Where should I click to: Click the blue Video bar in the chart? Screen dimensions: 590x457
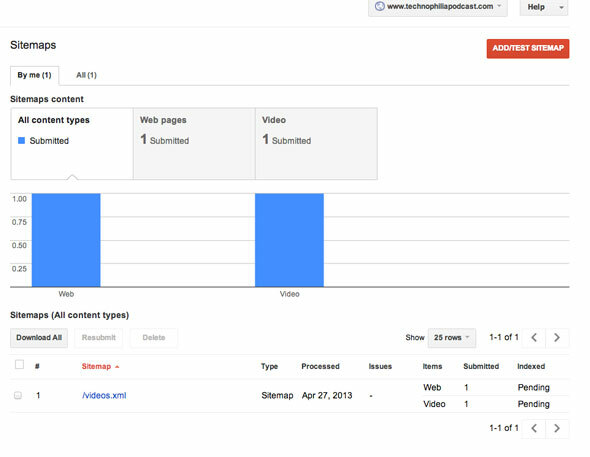click(x=289, y=240)
